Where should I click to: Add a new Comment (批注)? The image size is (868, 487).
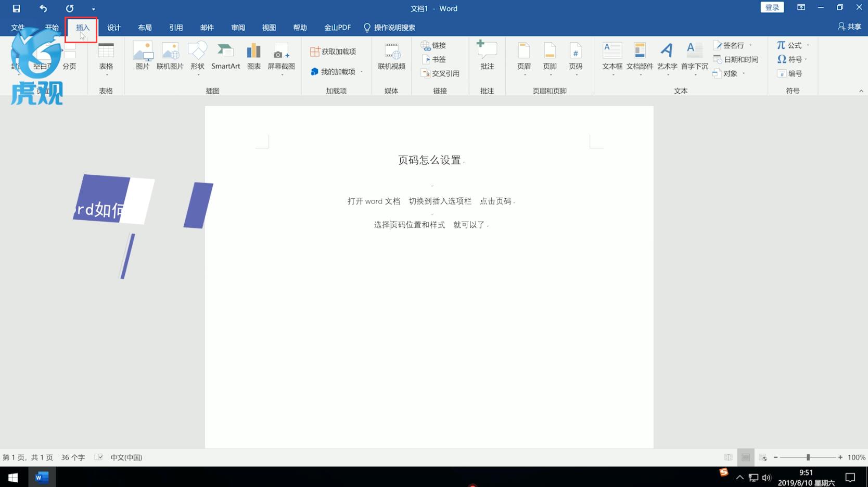tap(487, 56)
